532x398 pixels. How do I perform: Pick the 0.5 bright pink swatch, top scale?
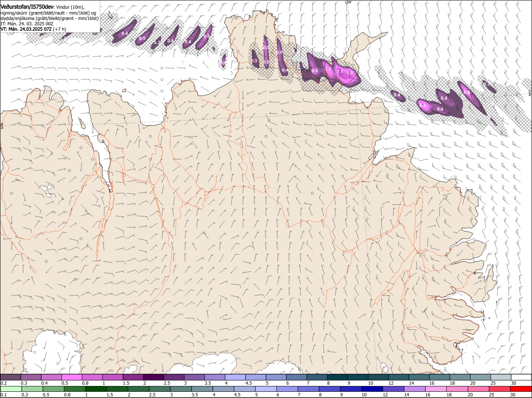click(71, 377)
